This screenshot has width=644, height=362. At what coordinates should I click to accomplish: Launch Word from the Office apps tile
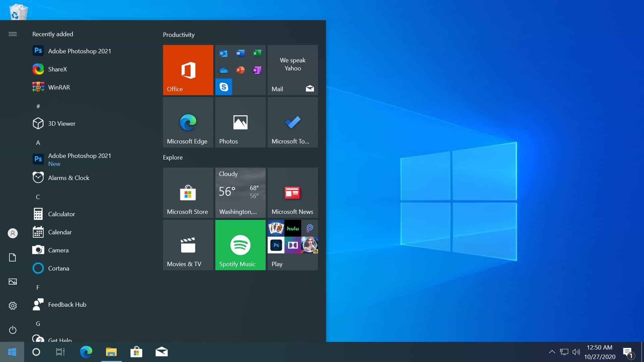(240, 53)
